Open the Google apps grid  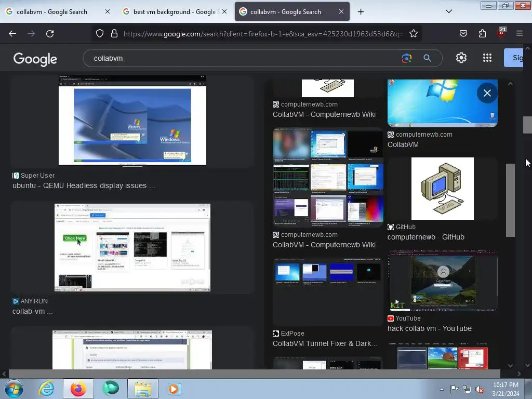tap(487, 58)
